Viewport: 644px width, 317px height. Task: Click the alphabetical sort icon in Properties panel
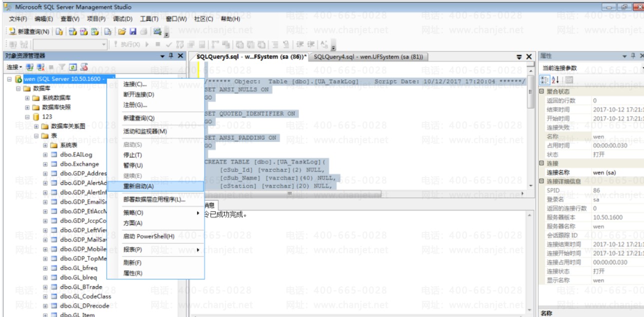click(555, 80)
